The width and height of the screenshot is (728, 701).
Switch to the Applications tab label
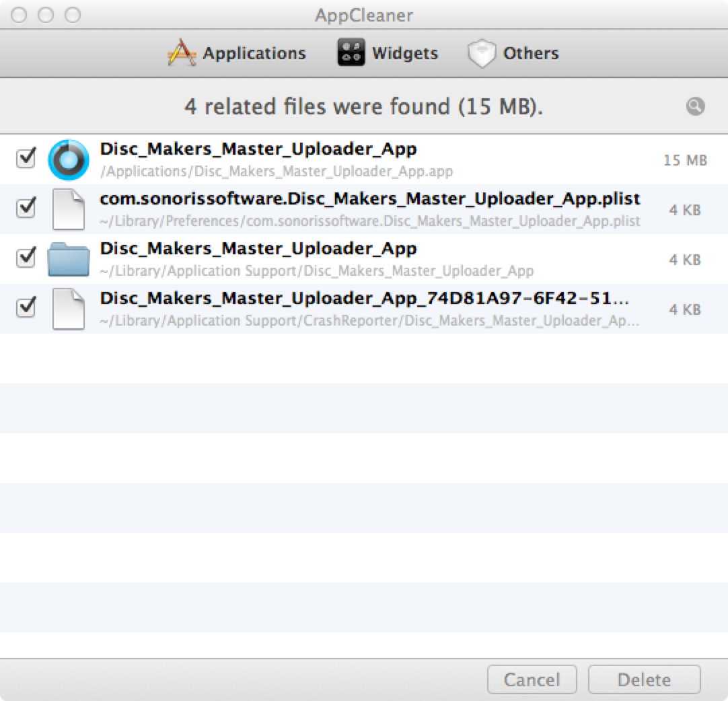click(x=254, y=53)
